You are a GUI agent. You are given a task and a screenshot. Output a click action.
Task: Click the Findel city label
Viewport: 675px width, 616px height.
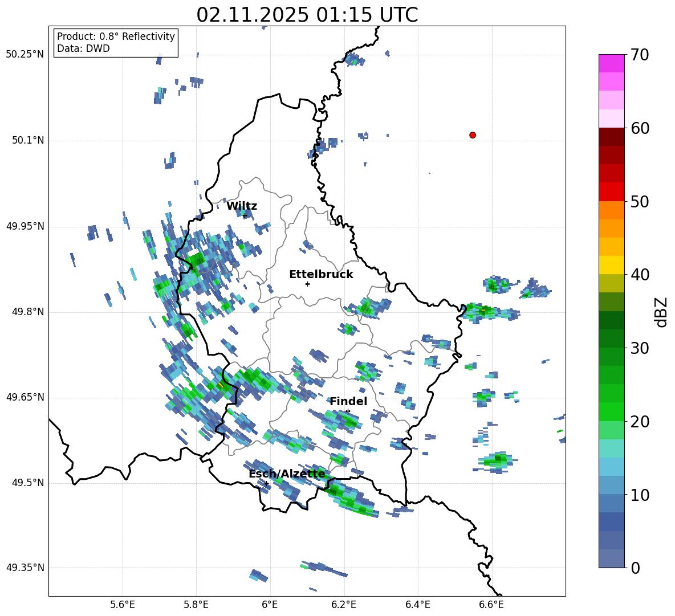coord(348,401)
